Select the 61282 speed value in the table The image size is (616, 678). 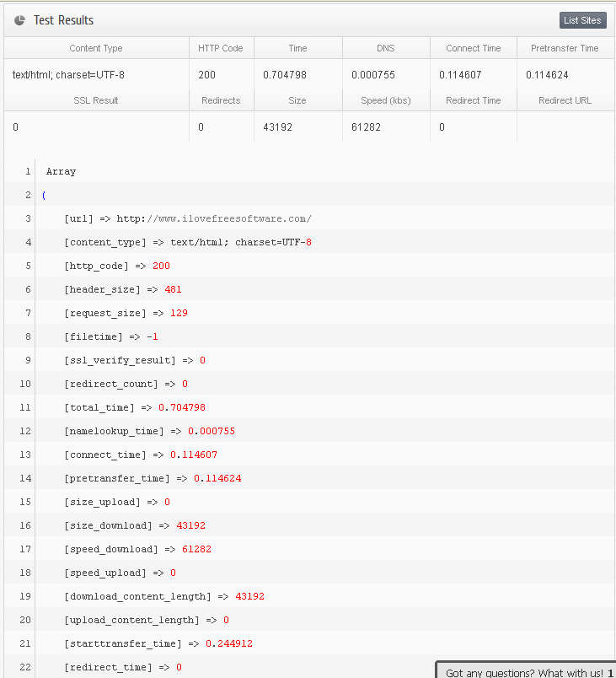click(366, 127)
